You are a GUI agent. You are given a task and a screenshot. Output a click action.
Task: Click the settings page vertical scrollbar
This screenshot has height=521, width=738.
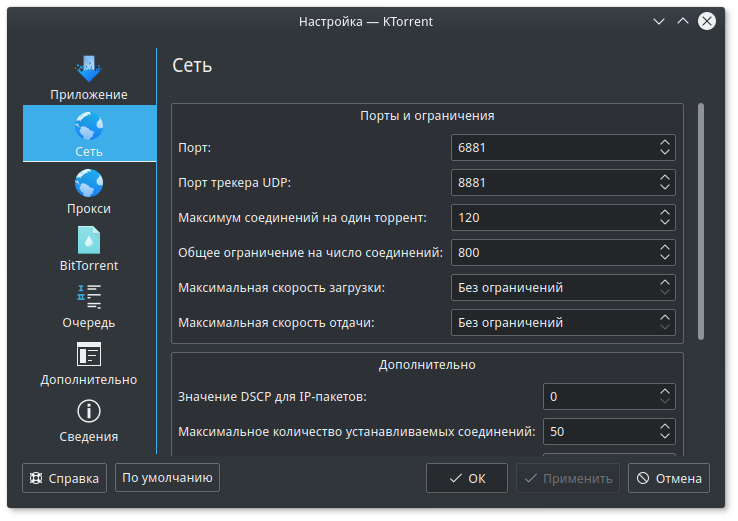pyautogui.click(x=702, y=220)
